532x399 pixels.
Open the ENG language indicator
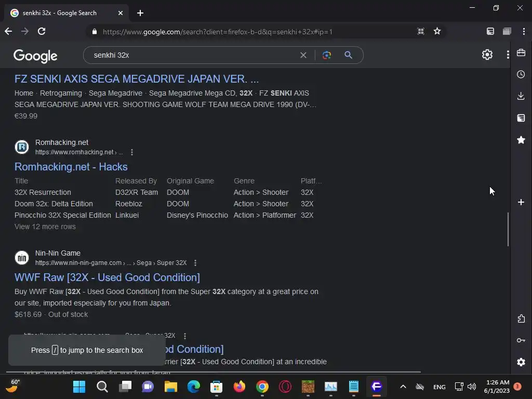point(440,387)
